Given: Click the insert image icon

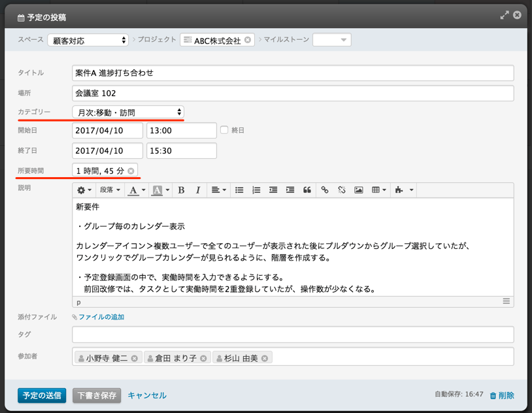Looking at the screenshot, I should (359, 190).
